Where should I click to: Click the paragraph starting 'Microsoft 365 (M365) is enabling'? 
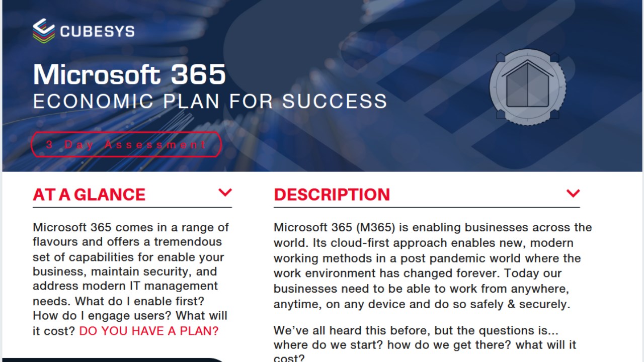(x=433, y=265)
